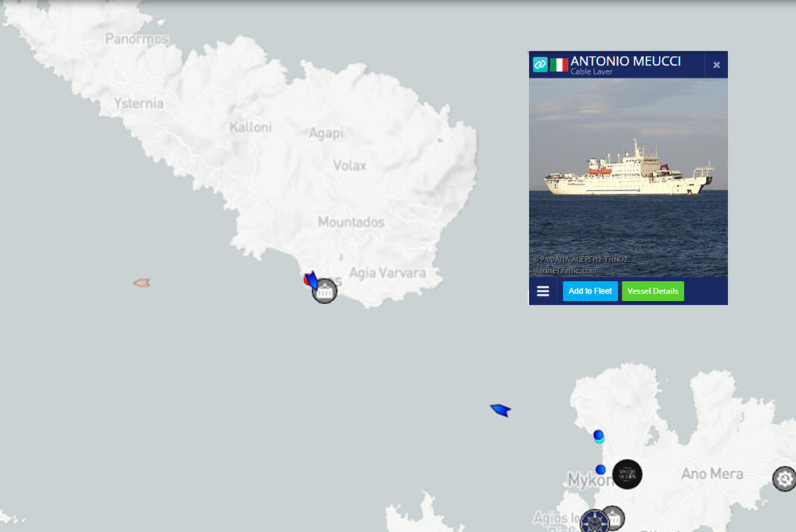Click the grey port icon next to the compass emblem
This screenshot has width=796, height=532.
pos(615,519)
